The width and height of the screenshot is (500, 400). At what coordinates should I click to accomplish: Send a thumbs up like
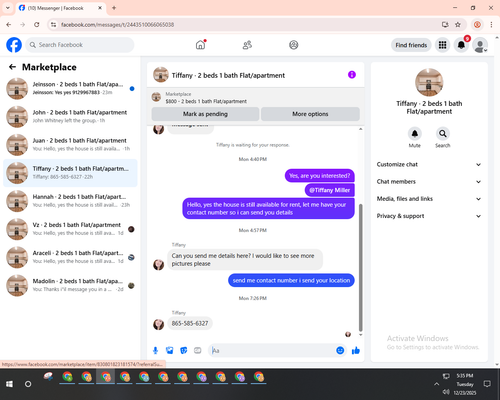pyautogui.click(x=356, y=350)
